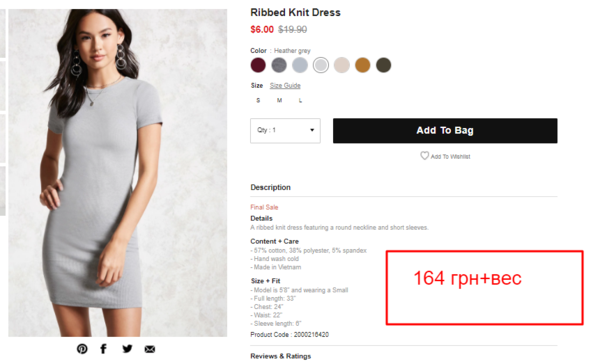Choose the light blue color swatch

click(x=300, y=65)
